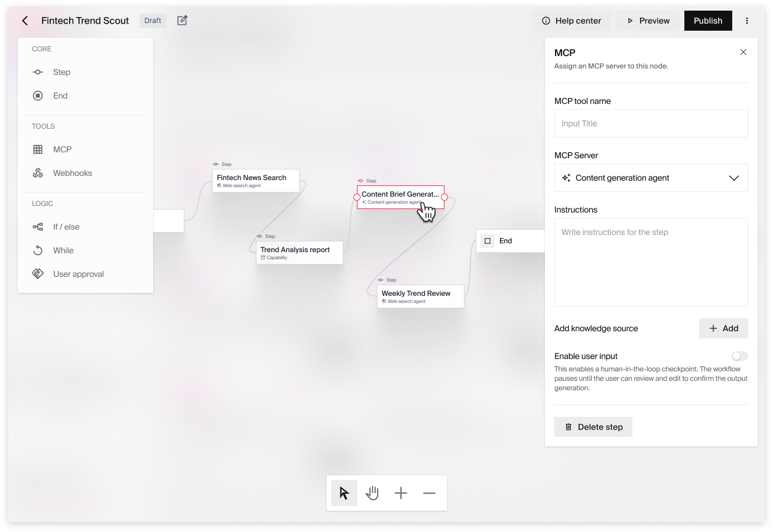Open the three-dot overflow menu

(x=747, y=20)
